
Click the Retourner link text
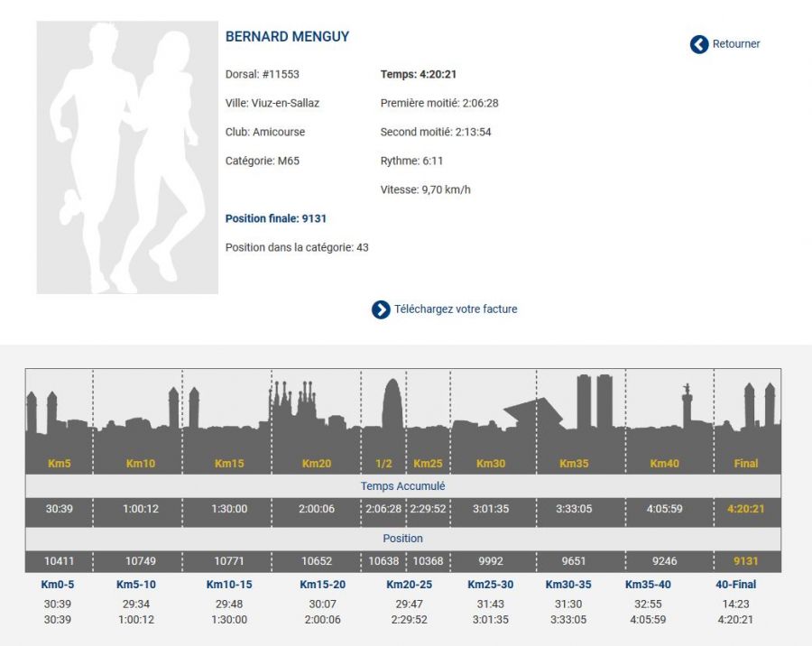point(736,44)
